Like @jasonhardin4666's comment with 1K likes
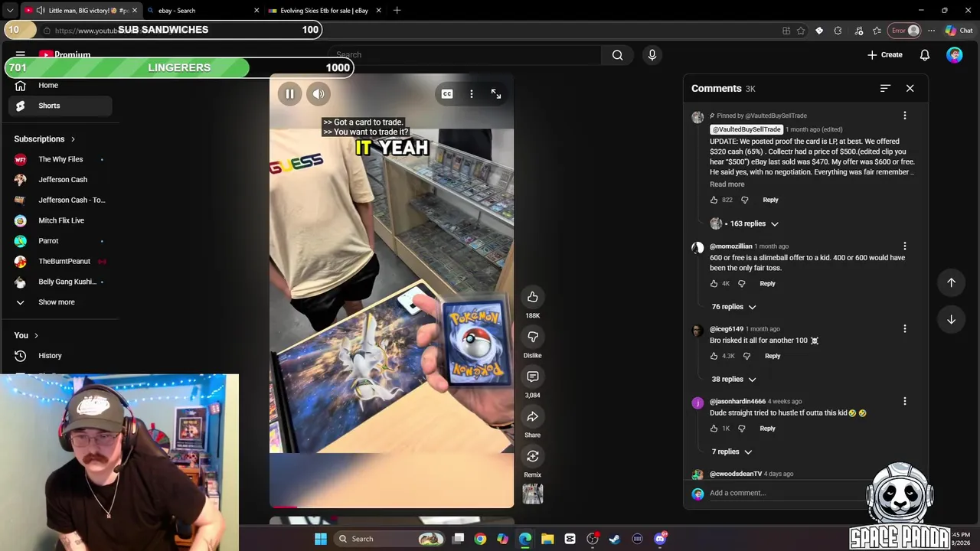Image resolution: width=980 pixels, height=551 pixels. (714, 429)
